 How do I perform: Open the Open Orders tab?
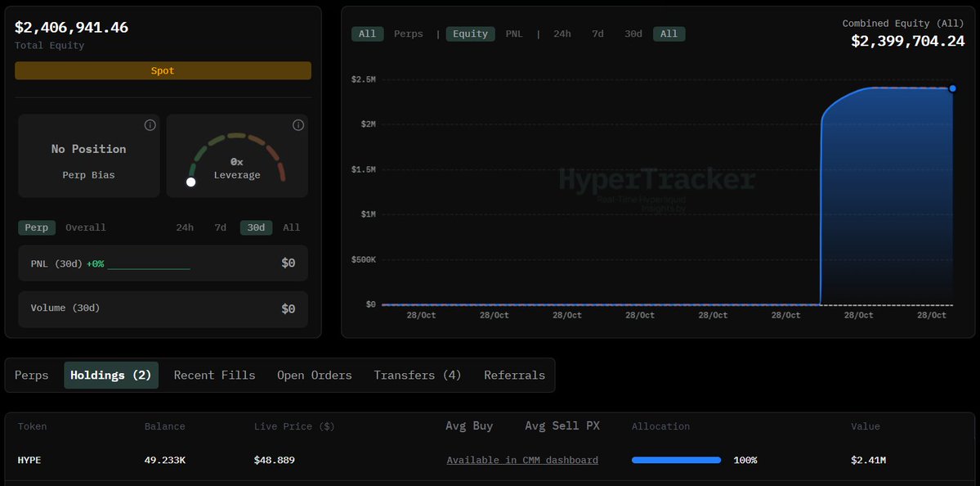pos(315,376)
